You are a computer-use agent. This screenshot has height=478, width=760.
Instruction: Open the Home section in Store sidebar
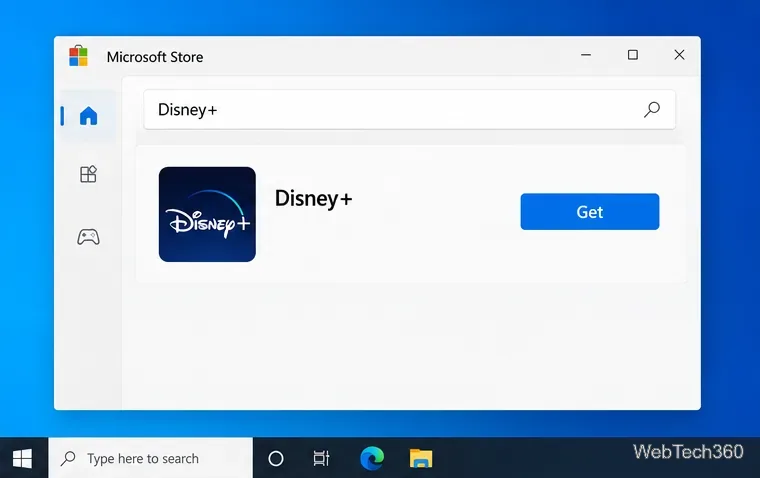88,116
